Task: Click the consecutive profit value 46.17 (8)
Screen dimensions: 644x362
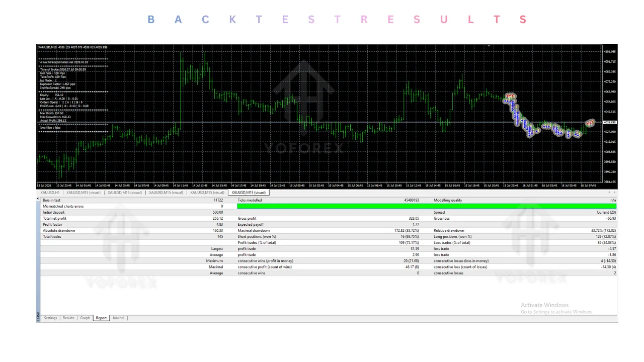Action: click(x=412, y=267)
